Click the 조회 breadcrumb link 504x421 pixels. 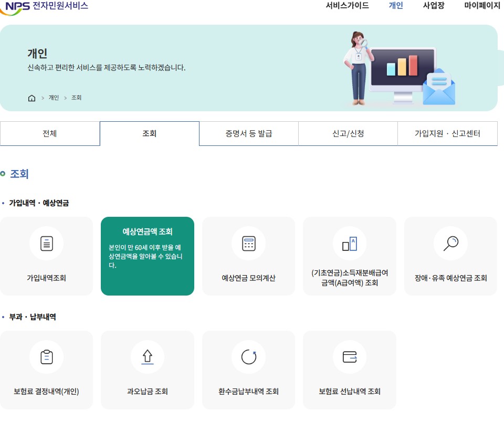coord(75,98)
